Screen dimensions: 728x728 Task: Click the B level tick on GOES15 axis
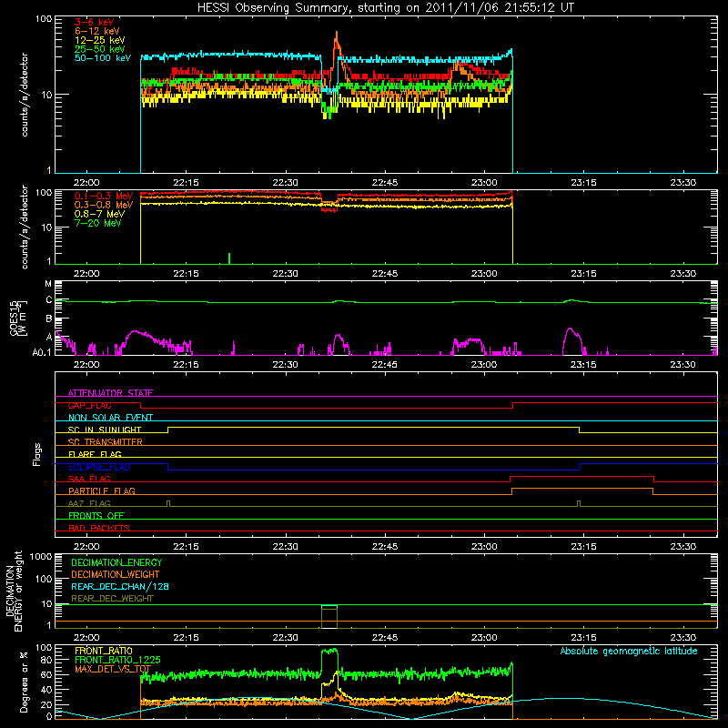tap(49, 319)
